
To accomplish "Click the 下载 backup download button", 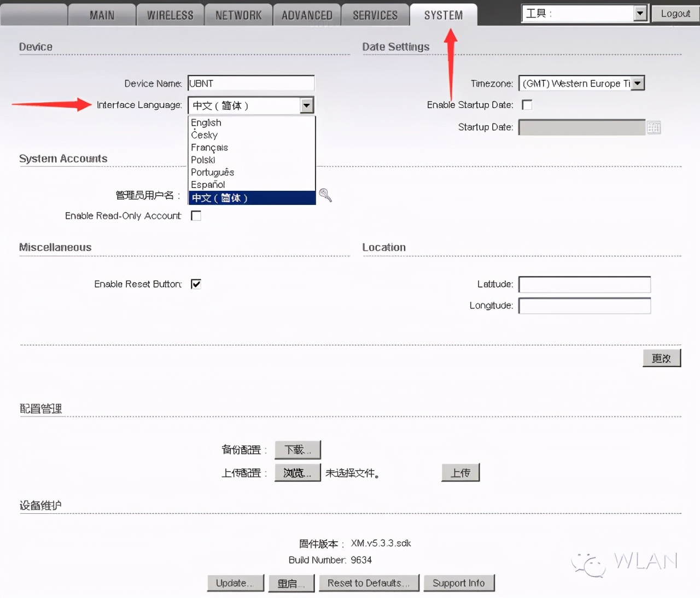I will point(297,450).
